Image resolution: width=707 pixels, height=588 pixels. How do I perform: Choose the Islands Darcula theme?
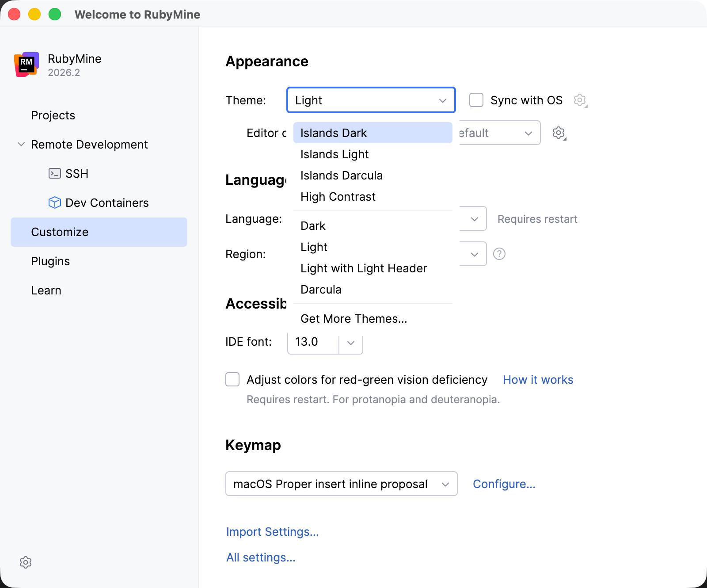373,175
